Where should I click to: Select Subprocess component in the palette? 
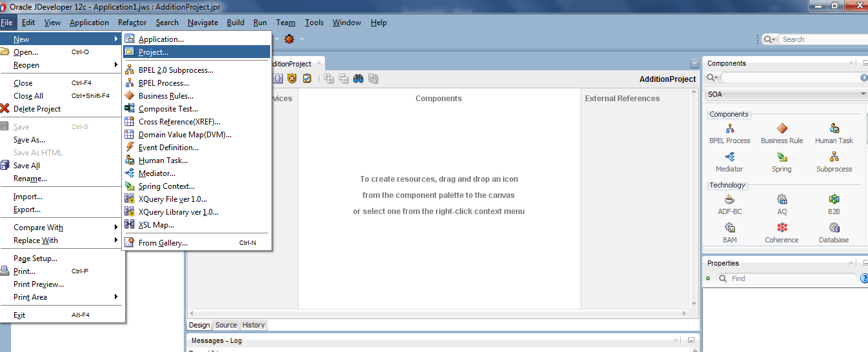click(x=834, y=162)
